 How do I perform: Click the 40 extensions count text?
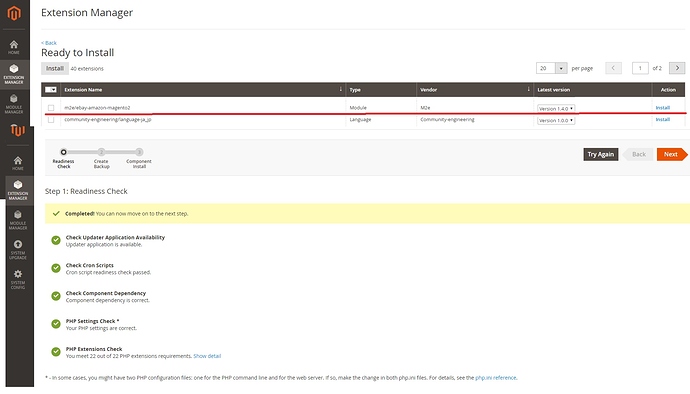click(87, 69)
